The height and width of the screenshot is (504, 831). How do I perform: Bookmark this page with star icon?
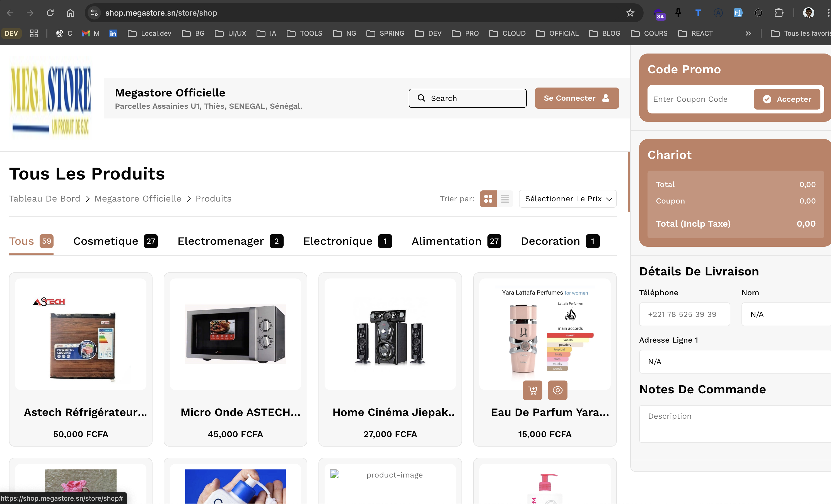click(630, 13)
